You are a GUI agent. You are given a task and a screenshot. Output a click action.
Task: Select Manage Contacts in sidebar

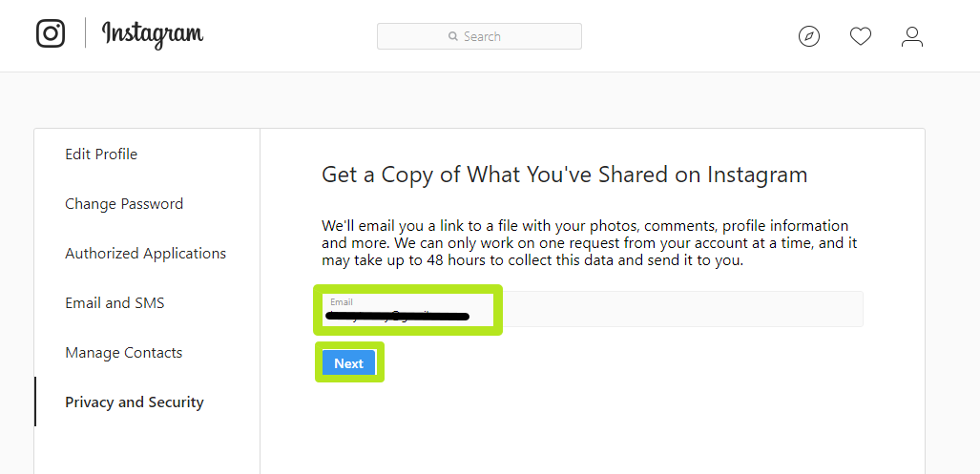124,353
